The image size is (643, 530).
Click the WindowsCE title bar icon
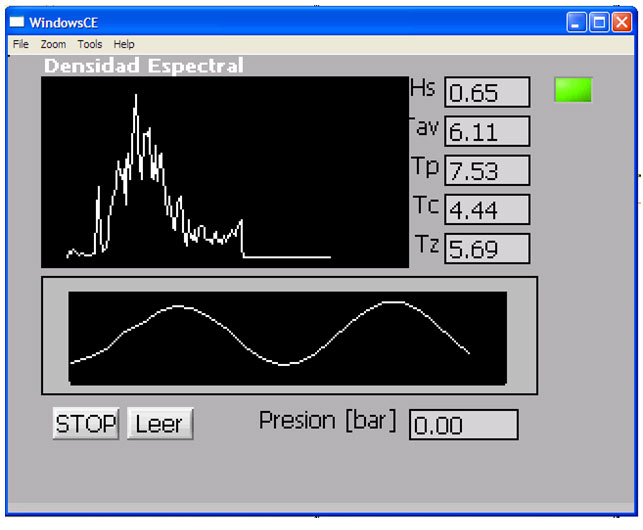(x=17, y=22)
